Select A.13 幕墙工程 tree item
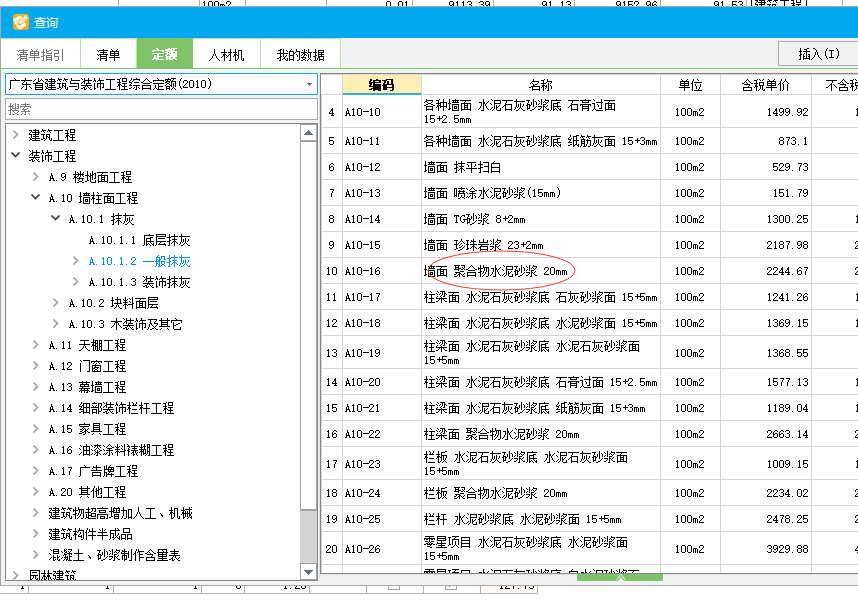 (87, 387)
